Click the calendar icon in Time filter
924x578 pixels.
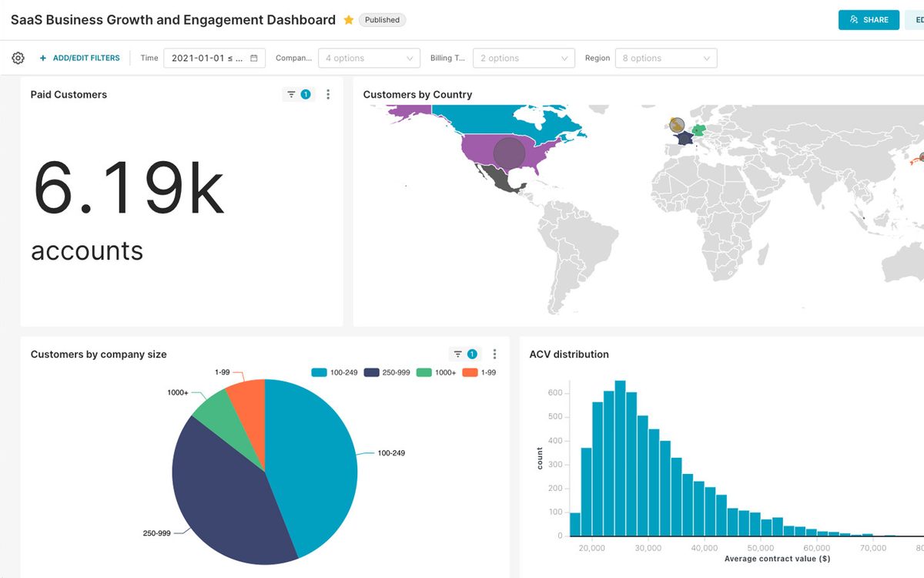tap(254, 58)
